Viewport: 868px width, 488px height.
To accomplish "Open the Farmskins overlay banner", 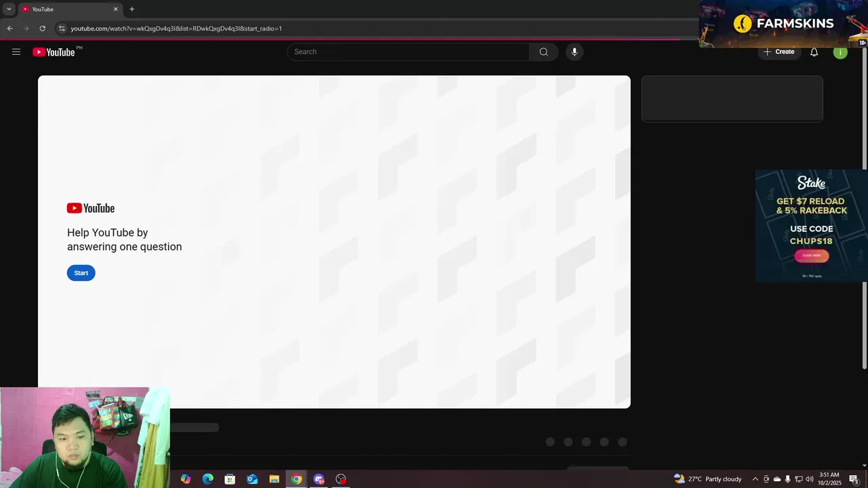I will (783, 24).
